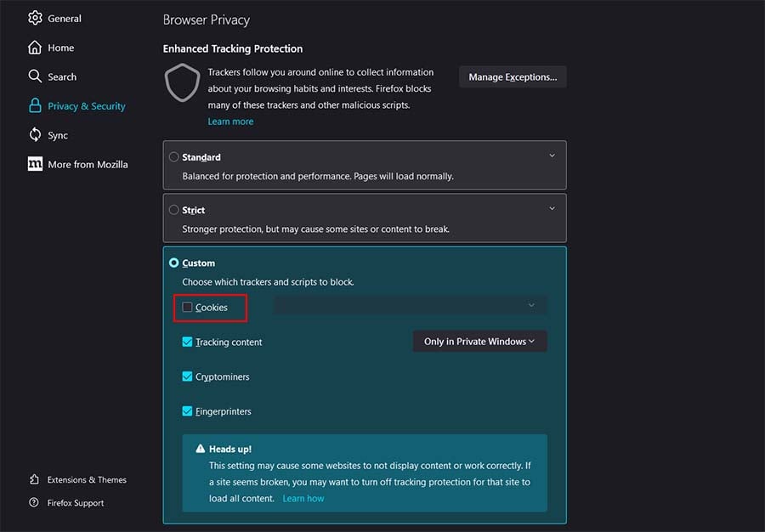
Task: Expand the Standard option details chevron
Action: coord(552,156)
